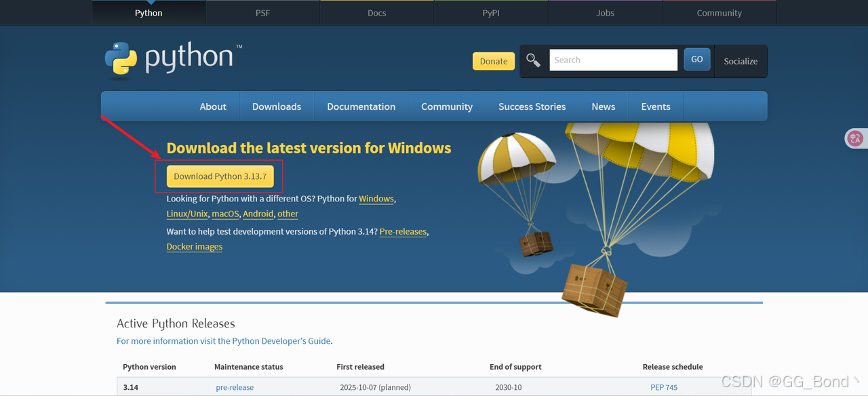Click the 'Active Python Releases' heading
This screenshot has width=868, height=396.
tap(176, 323)
